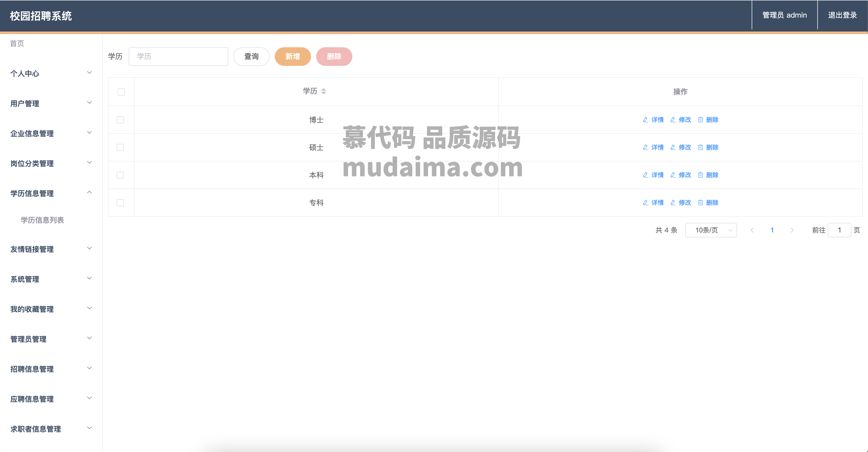868x452 pixels.
Task: Expand the 系统管理 menu chevron
Action: pyautogui.click(x=90, y=278)
